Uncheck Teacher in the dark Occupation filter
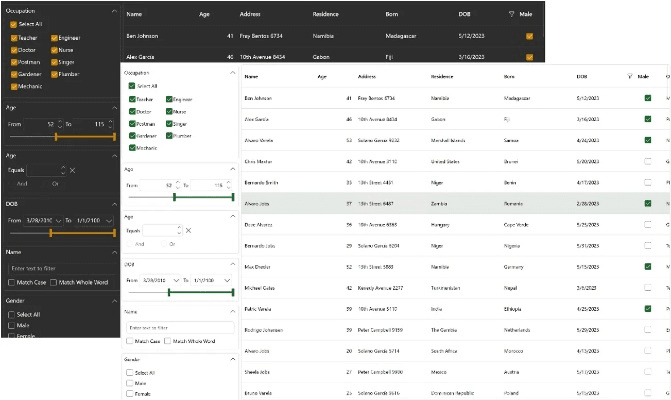Viewport: 671px width, 400px height. click(14, 38)
